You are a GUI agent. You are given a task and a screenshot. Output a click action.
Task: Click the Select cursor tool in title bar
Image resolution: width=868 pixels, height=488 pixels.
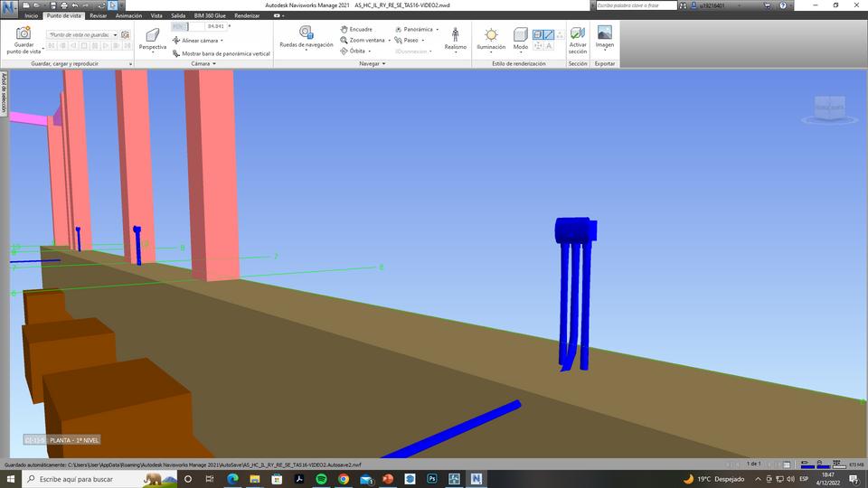(x=112, y=5)
